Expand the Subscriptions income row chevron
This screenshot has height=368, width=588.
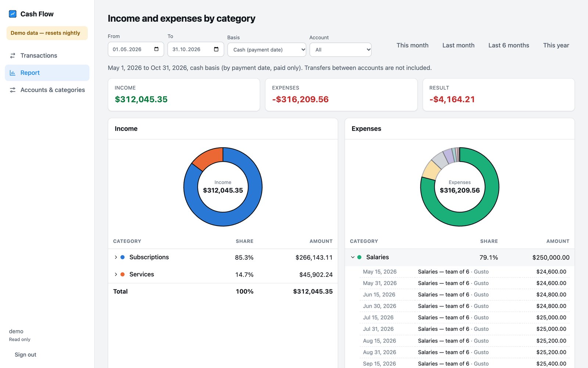click(x=116, y=257)
